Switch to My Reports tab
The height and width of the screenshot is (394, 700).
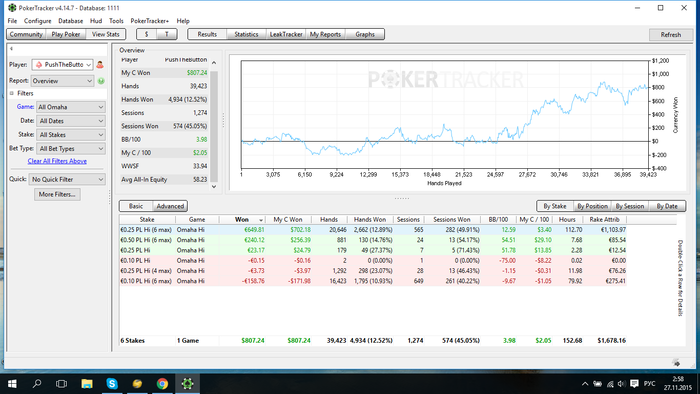(325, 34)
